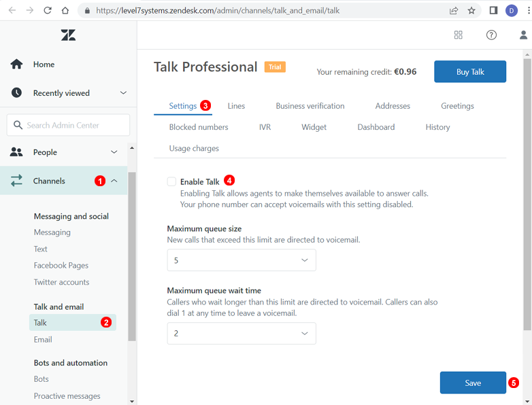Bookmark page with the star icon
The width and height of the screenshot is (532, 405).
(471, 10)
